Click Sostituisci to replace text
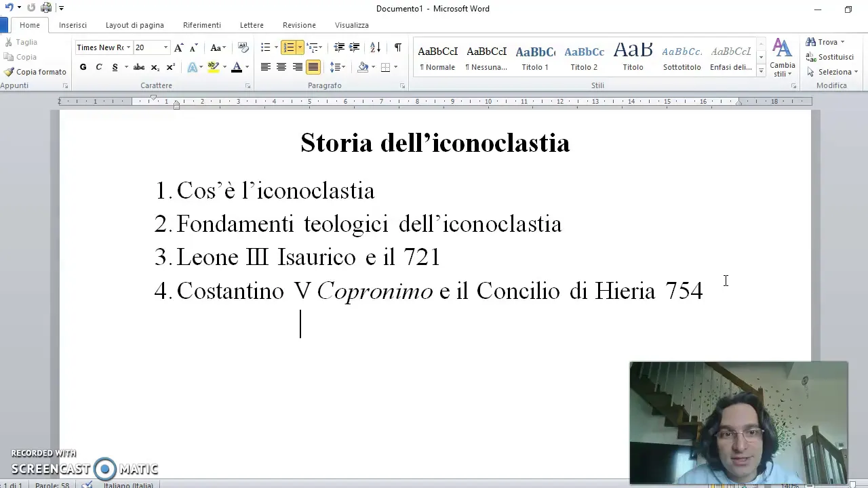868x488 pixels. point(830,57)
